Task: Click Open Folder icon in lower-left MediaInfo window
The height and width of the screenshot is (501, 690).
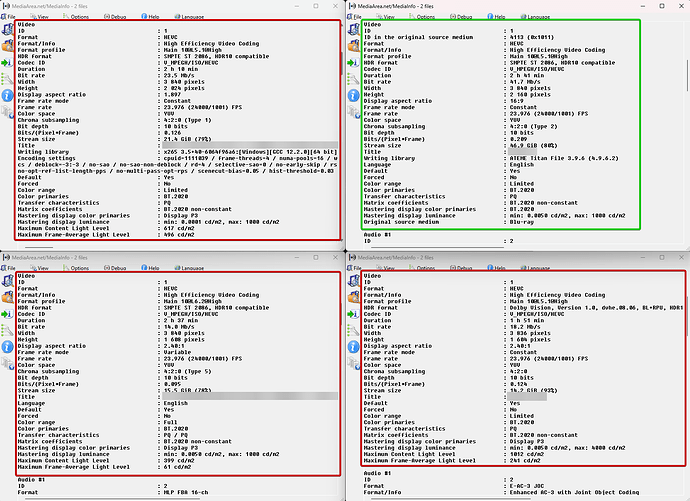Action: point(7,297)
